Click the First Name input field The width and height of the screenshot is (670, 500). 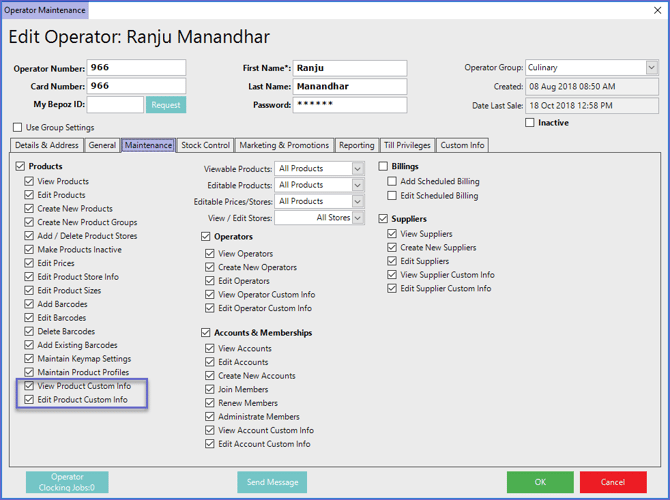point(350,68)
